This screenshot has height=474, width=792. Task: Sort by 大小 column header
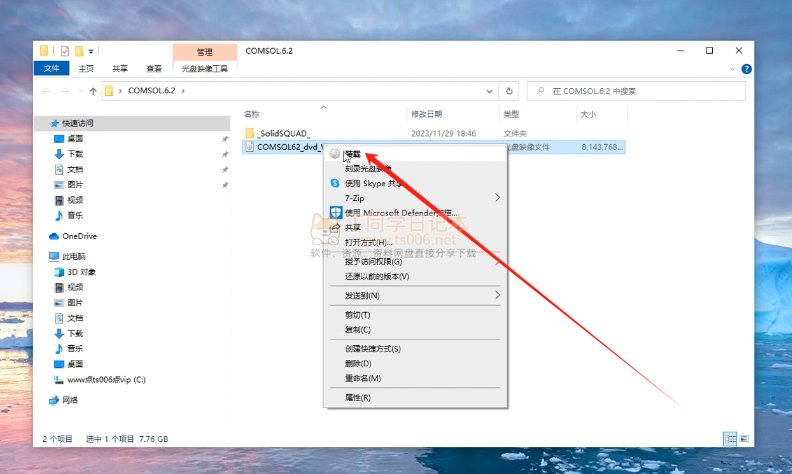pyautogui.click(x=588, y=114)
